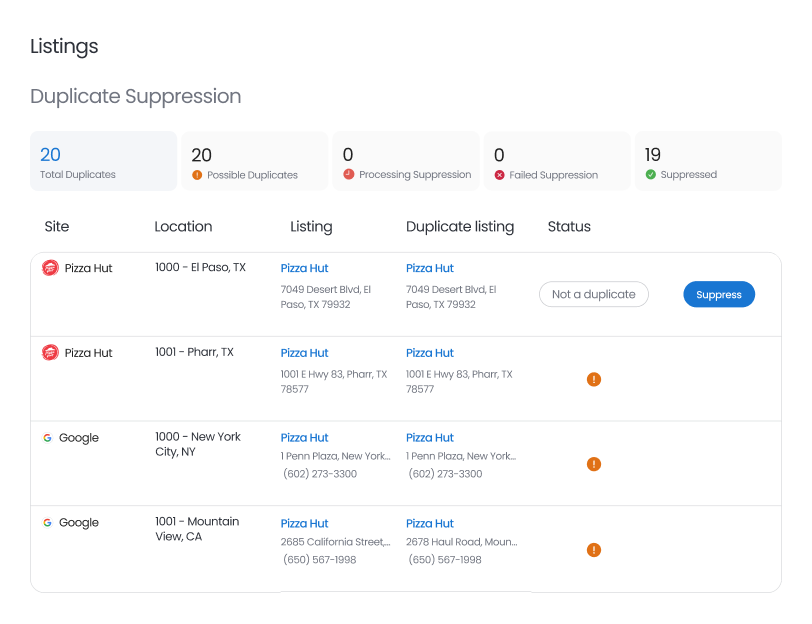Click Google icon in New York City row

click(47, 438)
